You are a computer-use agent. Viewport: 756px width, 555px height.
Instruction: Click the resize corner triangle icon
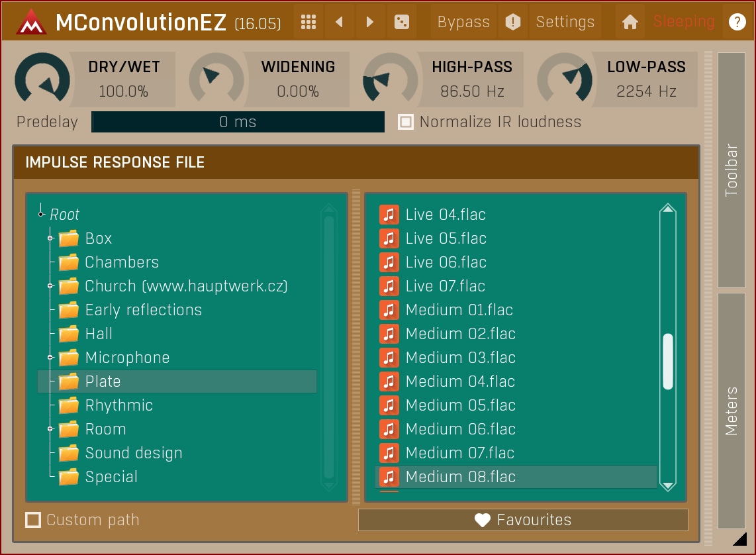740,539
